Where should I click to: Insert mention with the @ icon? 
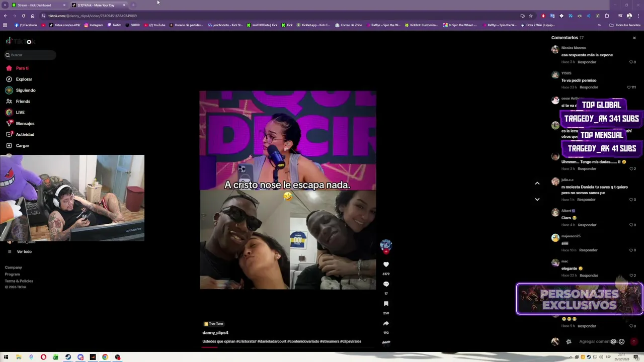[x=613, y=341]
